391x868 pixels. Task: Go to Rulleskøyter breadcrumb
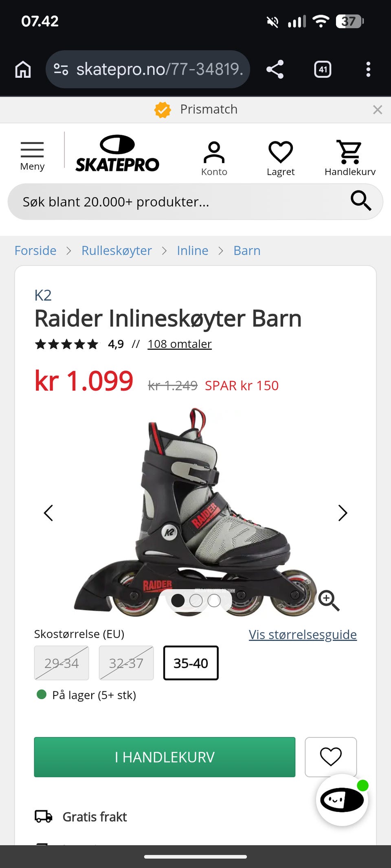[x=116, y=250]
